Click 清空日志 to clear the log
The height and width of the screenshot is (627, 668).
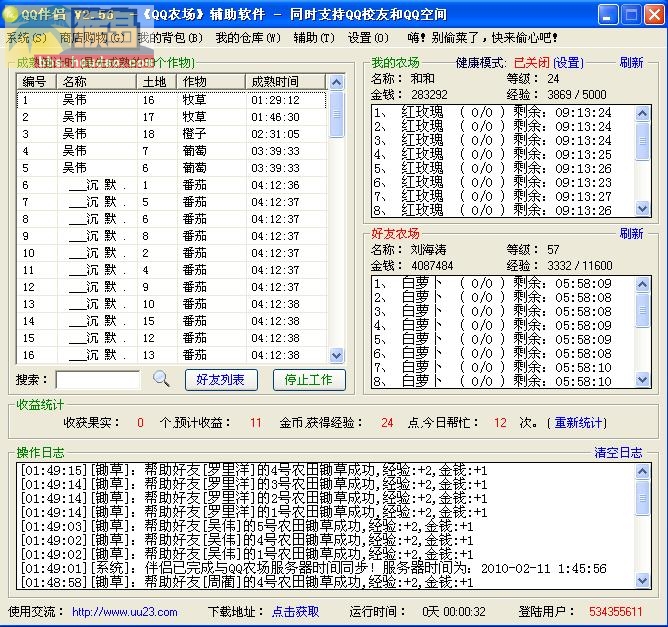[618, 452]
